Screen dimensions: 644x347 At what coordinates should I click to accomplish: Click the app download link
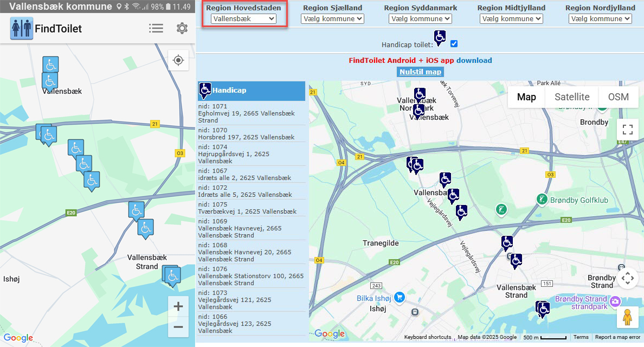tap(474, 60)
